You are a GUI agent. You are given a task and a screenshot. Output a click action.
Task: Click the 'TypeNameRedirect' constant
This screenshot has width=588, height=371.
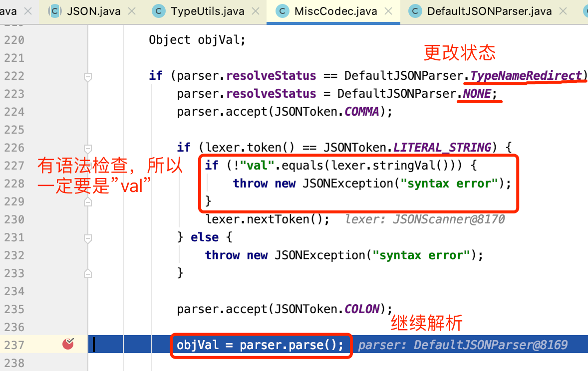click(x=526, y=76)
